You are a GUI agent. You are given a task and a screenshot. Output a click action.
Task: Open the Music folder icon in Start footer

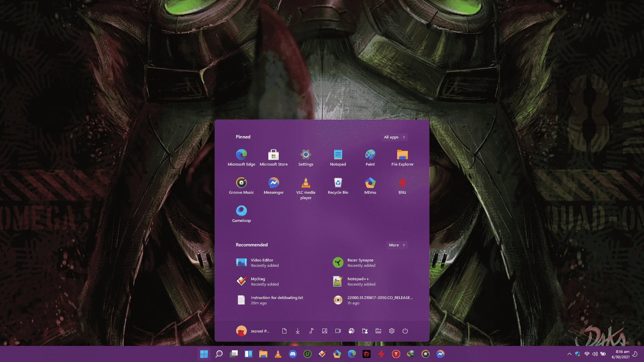pyautogui.click(x=311, y=331)
